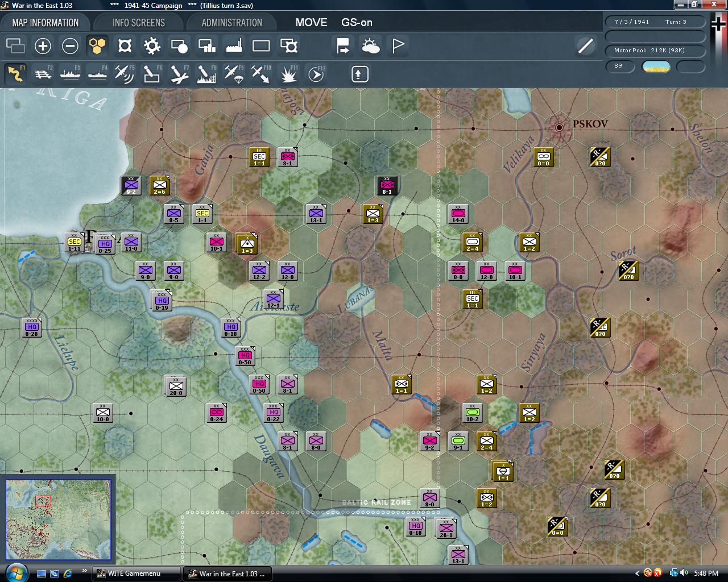Click the boxed up-arrow icon

360,74
